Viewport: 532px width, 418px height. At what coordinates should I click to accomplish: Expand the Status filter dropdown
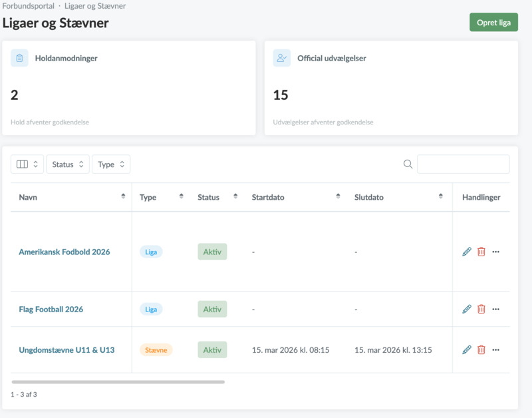click(x=68, y=164)
